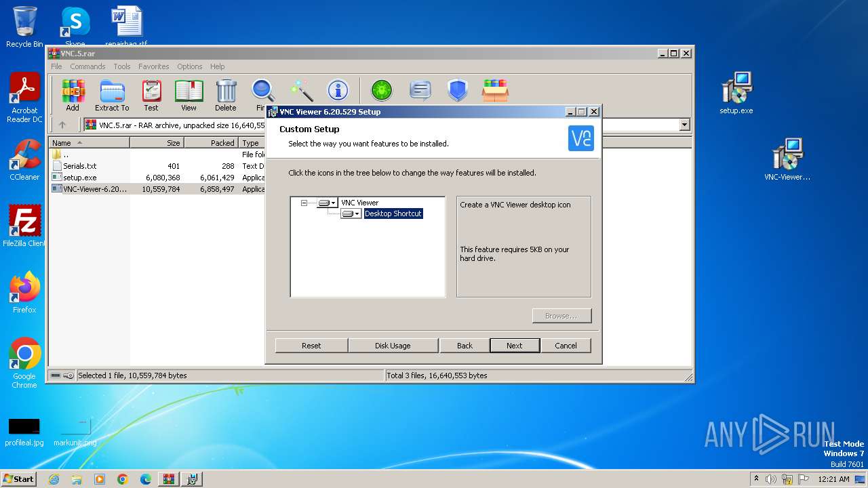Click Cancel in VNC Viewer Setup
Image resolution: width=868 pixels, height=488 pixels.
click(x=566, y=346)
